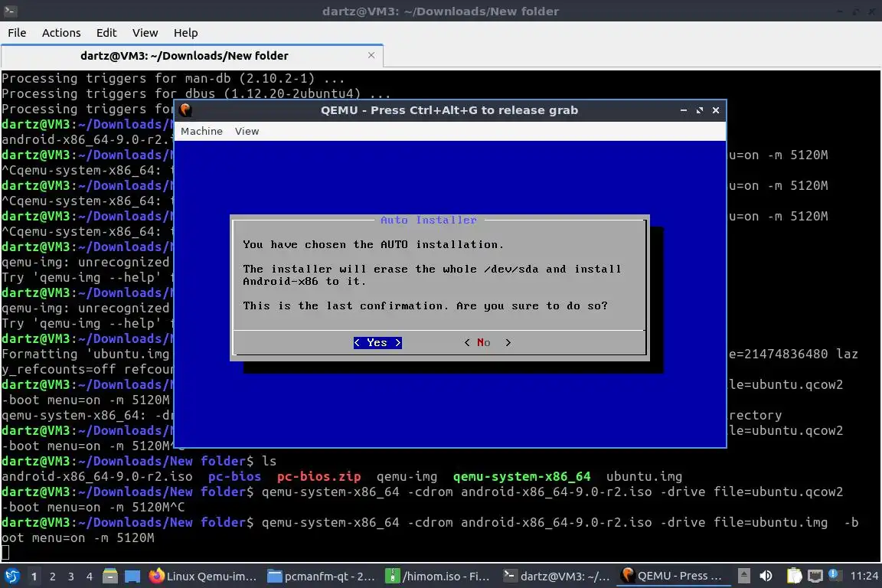
Task: Click pc-bios.zip in the ls output
Action: [319, 476]
